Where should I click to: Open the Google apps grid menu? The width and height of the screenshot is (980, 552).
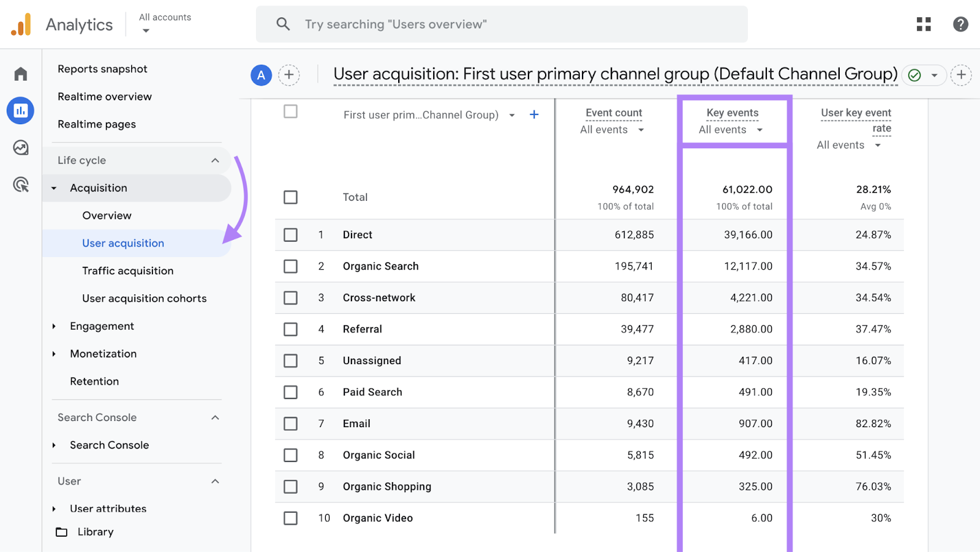click(x=923, y=24)
